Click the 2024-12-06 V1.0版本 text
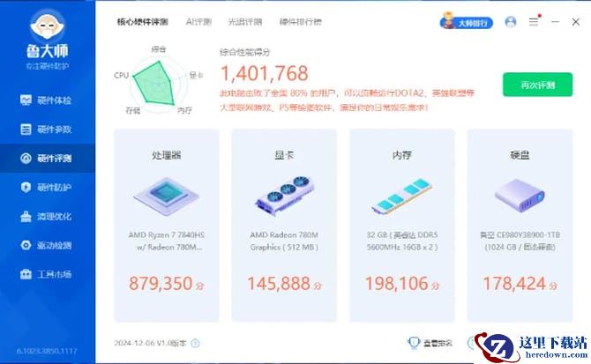The height and width of the screenshot is (364, 591). coord(150,343)
